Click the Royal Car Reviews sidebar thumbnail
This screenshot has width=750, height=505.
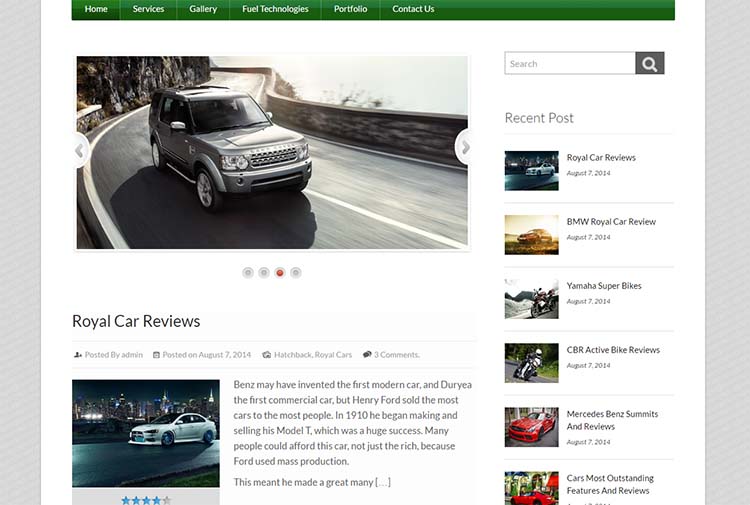[x=531, y=171]
